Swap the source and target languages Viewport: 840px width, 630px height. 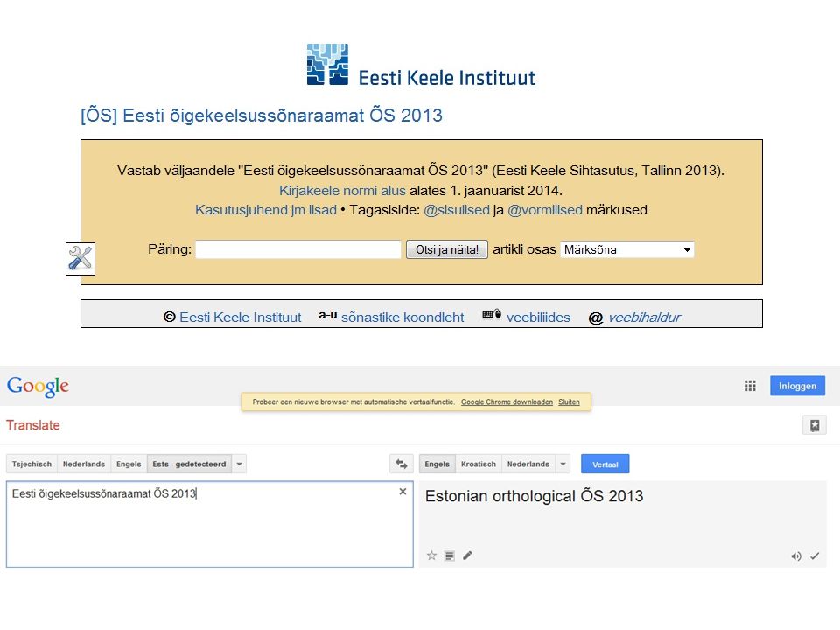(402, 464)
